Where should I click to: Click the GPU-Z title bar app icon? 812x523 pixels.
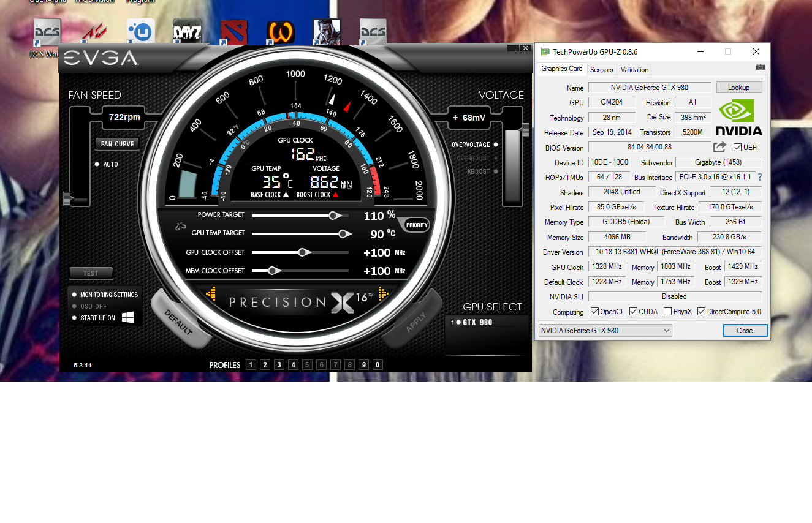(x=545, y=52)
